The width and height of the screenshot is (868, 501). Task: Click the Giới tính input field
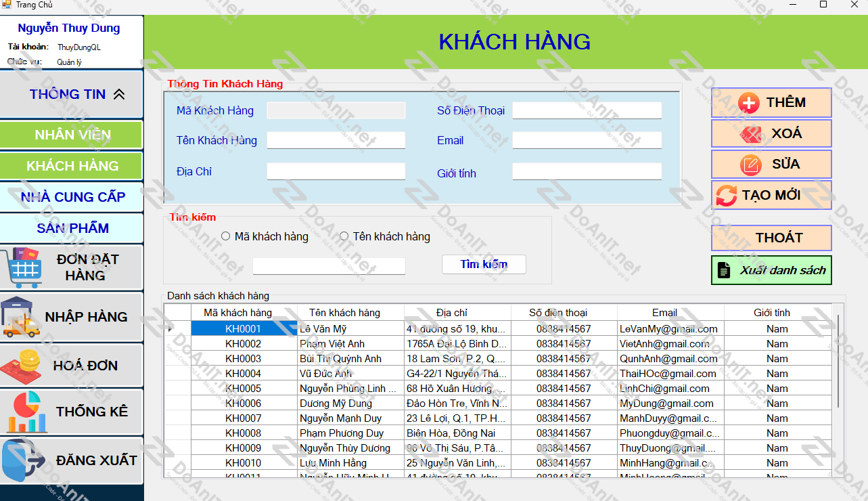587,171
